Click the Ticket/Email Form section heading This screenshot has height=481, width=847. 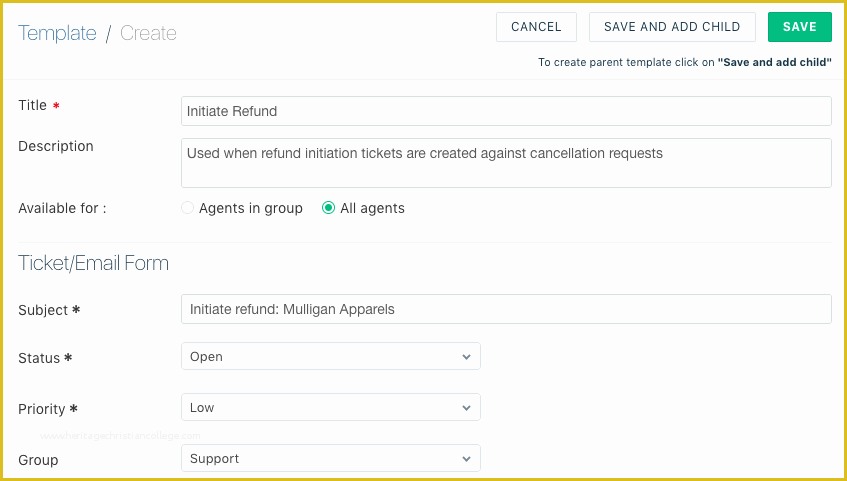(93, 263)
